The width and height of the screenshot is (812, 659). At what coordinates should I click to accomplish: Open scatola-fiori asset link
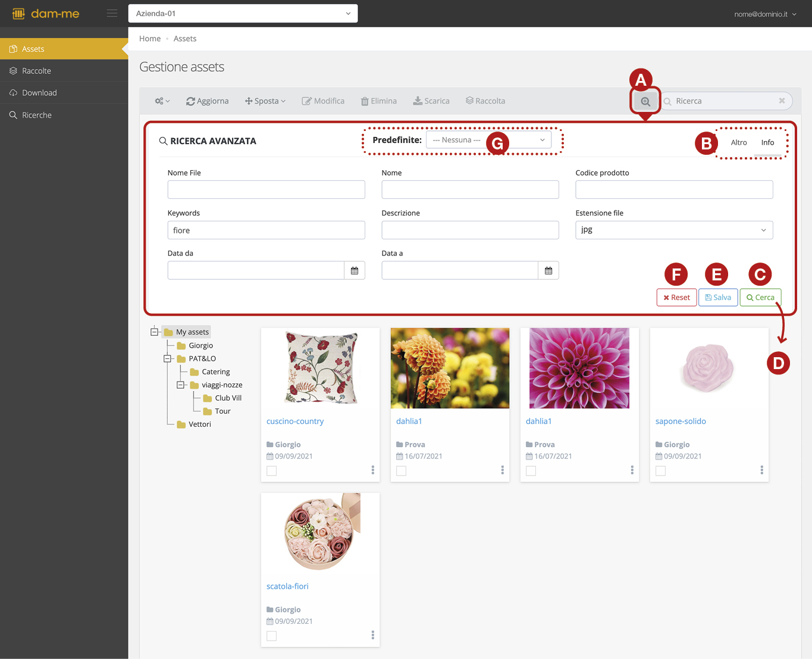click(x=287, y=586)
